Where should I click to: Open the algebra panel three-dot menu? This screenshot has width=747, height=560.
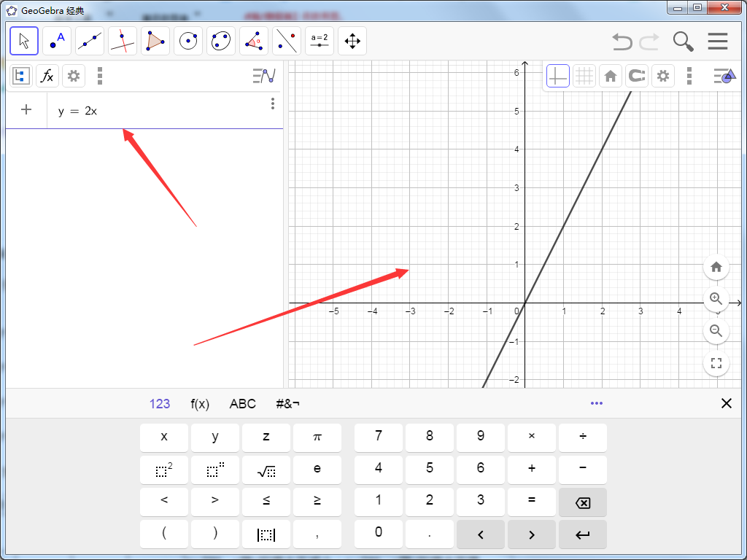coord(100,75)
